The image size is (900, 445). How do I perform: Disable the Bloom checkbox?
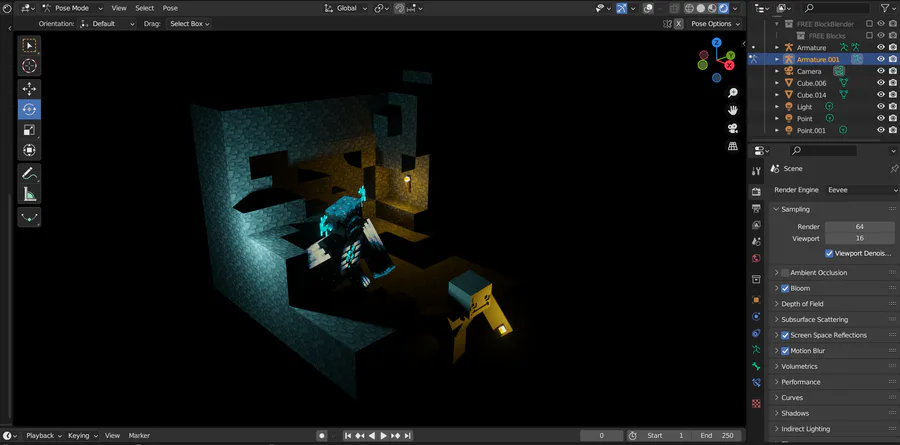[x=785, y=288]
